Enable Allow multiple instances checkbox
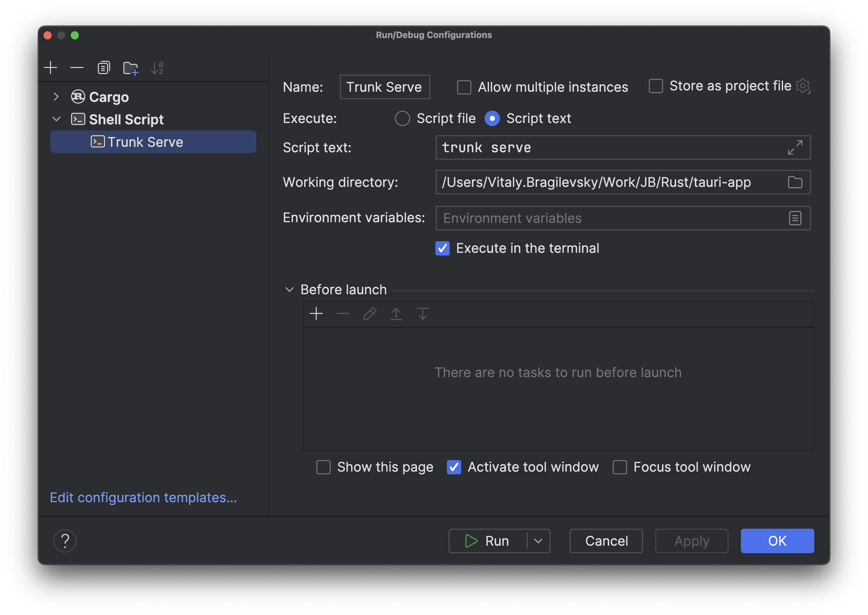 pos(465,85)
